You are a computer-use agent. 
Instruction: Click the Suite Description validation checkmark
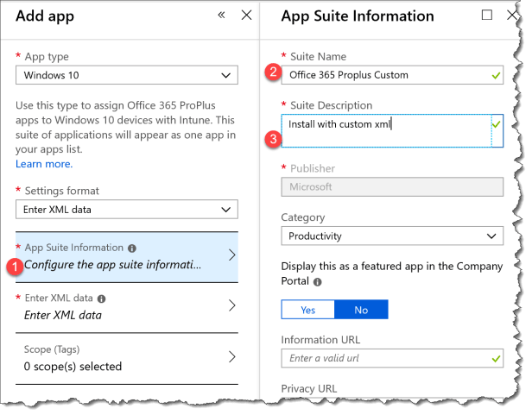pyautogui.click(x=496, y=124)
